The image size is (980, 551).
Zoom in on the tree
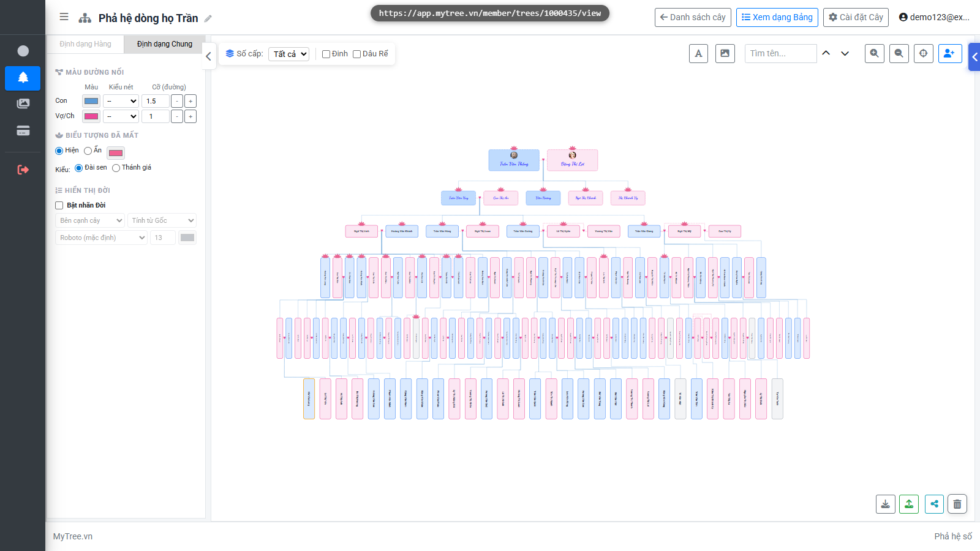pyautogui.click(x=875, y=53)
